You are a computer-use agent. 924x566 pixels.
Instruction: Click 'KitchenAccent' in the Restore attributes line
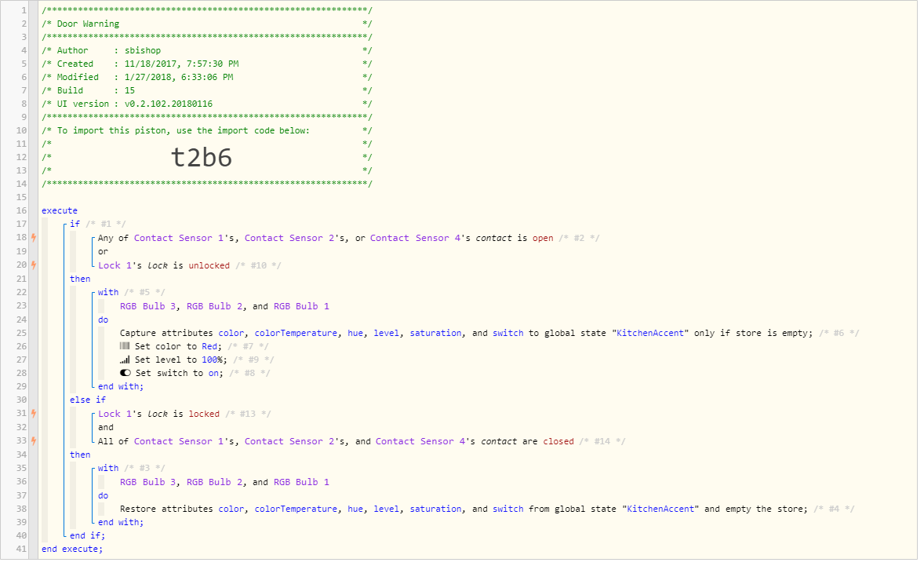click(661, 509)
